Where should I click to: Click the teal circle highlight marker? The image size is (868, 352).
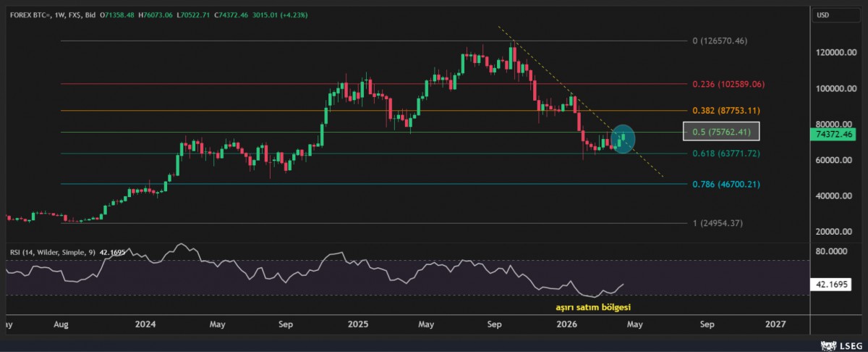click(623, 138)
